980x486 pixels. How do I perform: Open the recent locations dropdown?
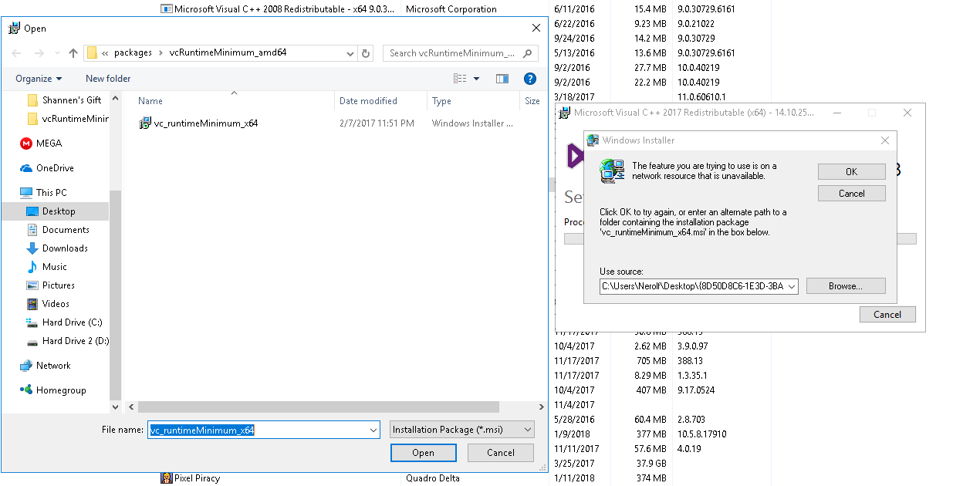pyautogui.click(x=56, y=54)
